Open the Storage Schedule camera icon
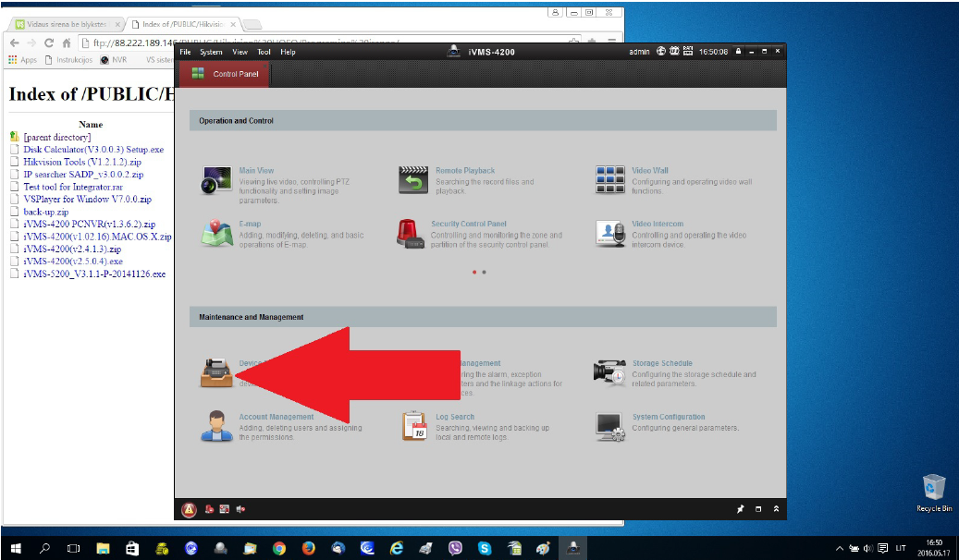959x560 pixels. pyautogui.click(x=609, y=373)
